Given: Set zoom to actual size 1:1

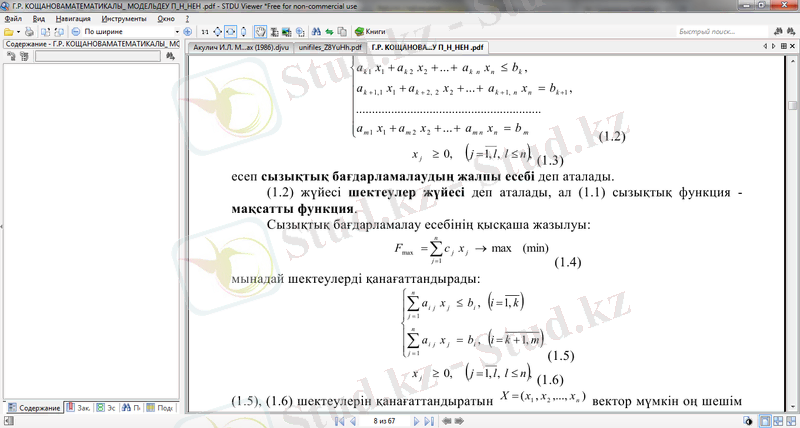Looking at the screenshot, I should pos(205,32).
